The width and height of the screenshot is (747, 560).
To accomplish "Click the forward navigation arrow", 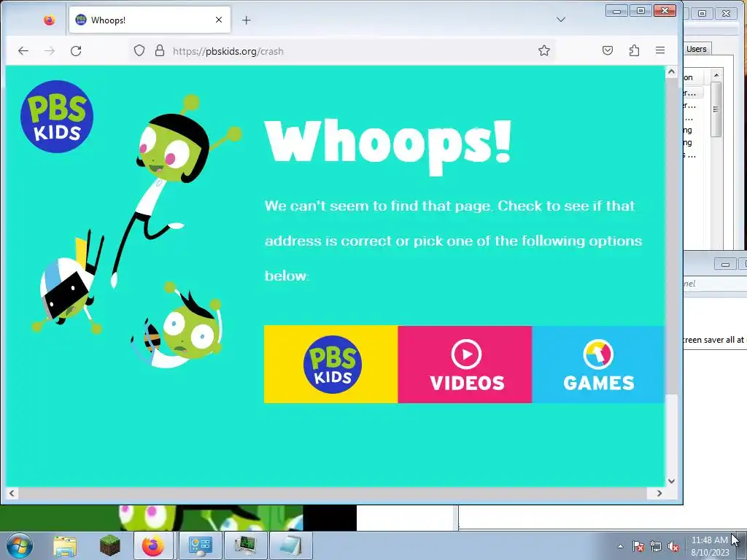I will coord(50,51).
